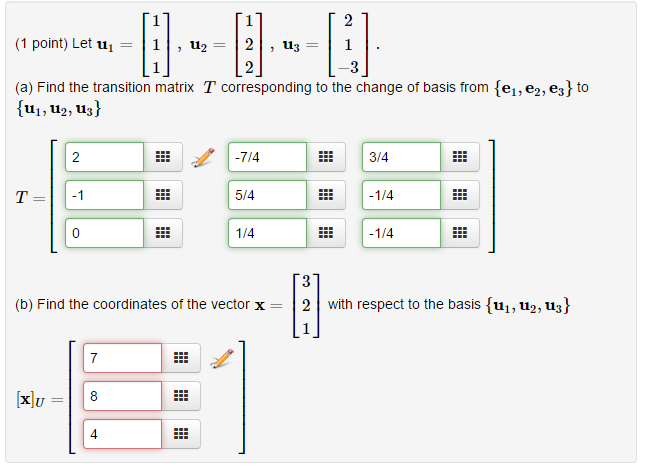Click the pencil icon next to matrix T
The height and width of the screenshot is (471, 648).
(x=203, y=157)
